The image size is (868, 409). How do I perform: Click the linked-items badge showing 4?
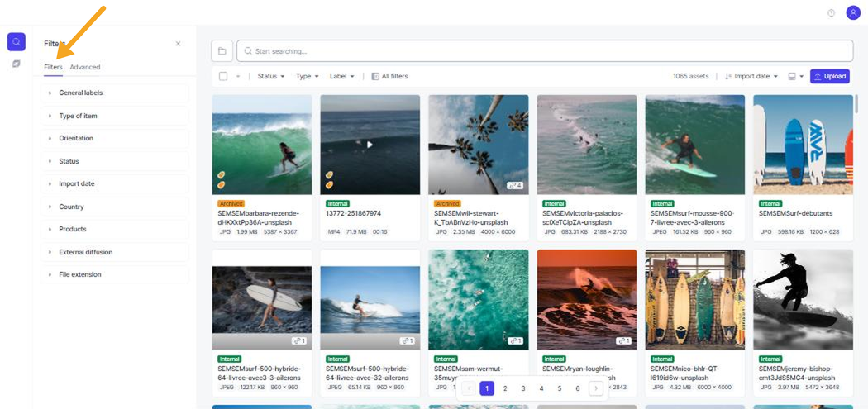(515, 186)
